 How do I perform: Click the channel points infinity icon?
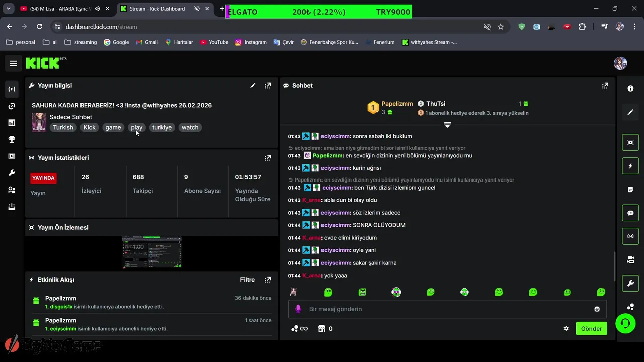[x=300, y=329]
